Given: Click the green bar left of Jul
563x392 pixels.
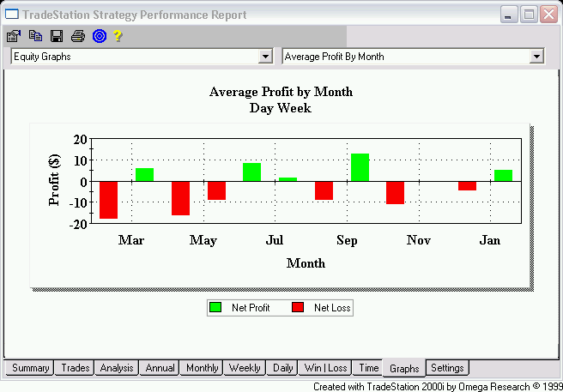Looking at the screenshot, I should (x=251, y=172).
